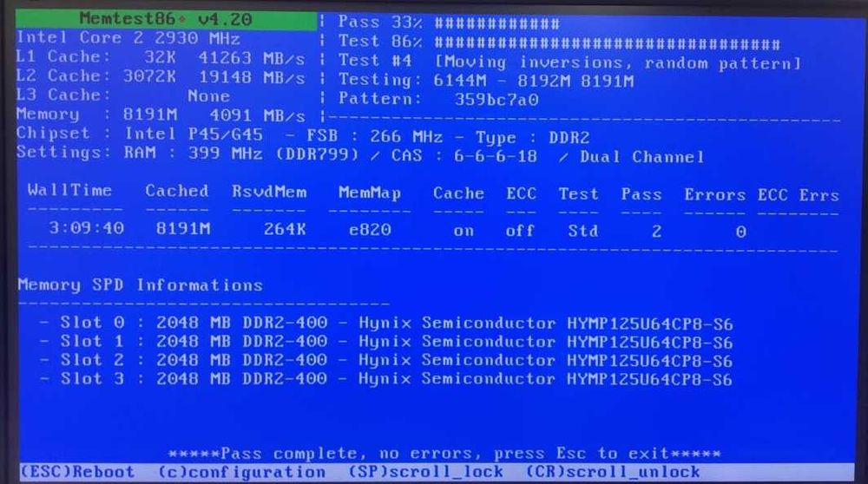
Task: Click the MemMap column header
Action: tap(370, 193)
